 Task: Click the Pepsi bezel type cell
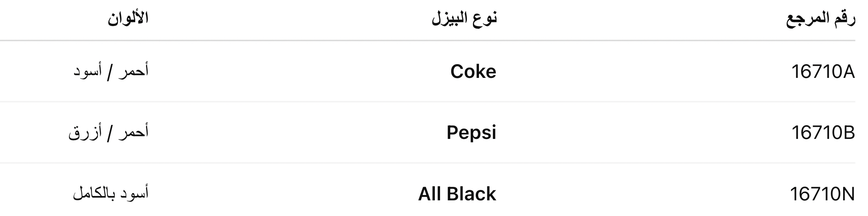click(471, 133)
